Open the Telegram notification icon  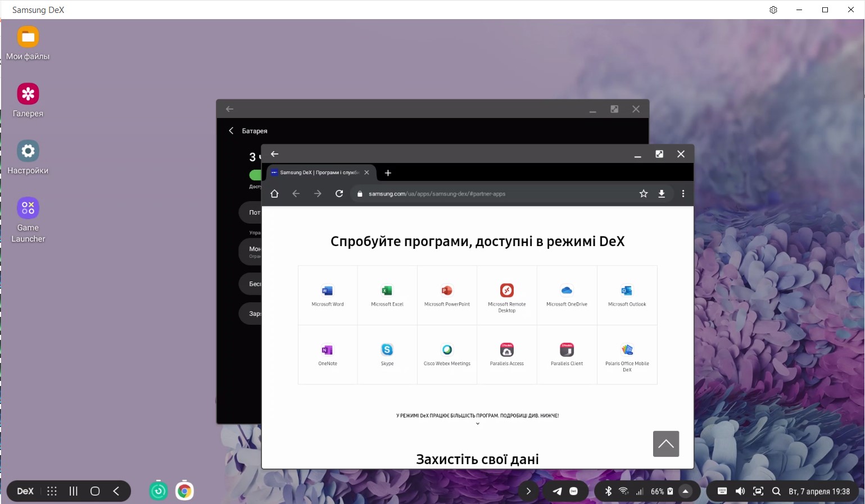(x=557, y=491)
